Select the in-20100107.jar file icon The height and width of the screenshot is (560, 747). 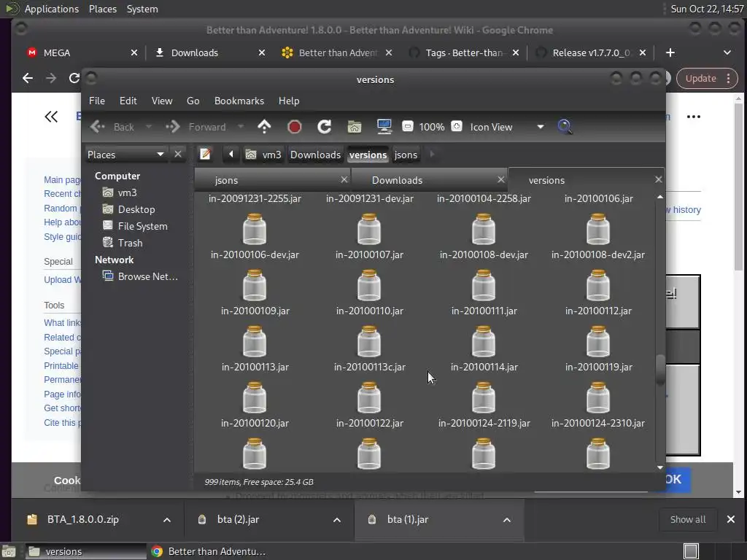(x=369, y=229)
